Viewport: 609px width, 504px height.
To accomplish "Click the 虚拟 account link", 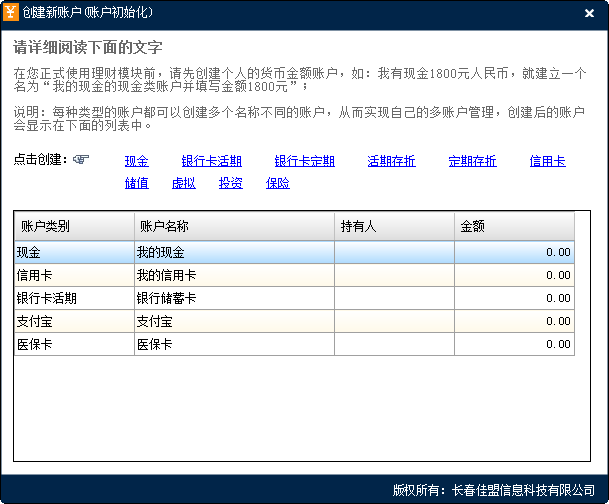I will point(184,182).
